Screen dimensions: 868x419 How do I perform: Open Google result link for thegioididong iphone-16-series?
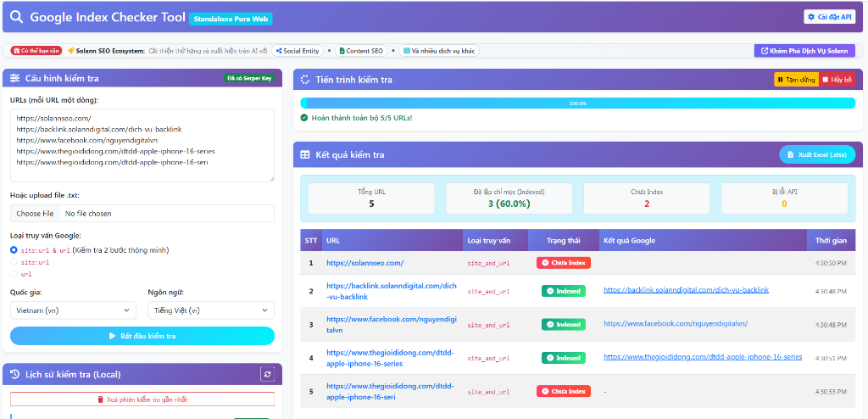(x=703, y=357)
